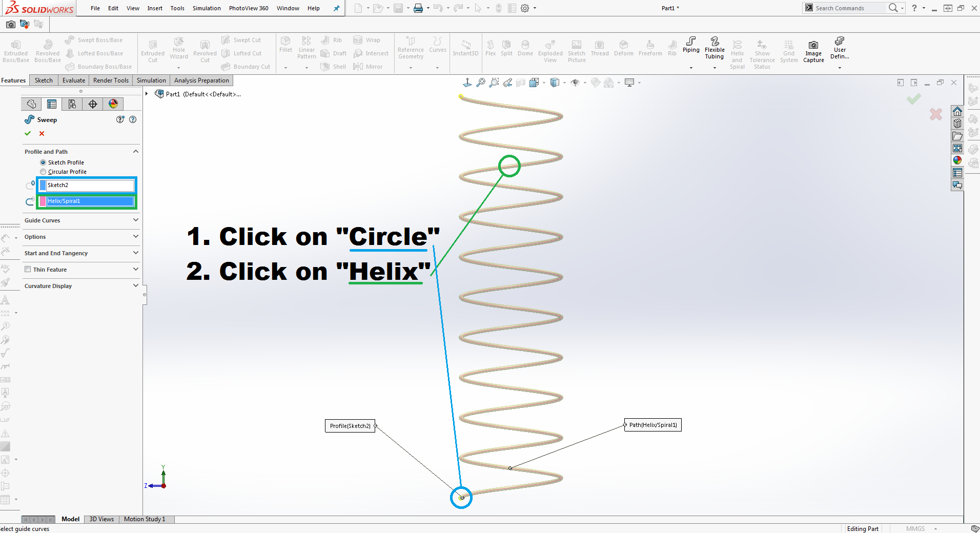Click the pink Helix/Spiral1 path color swatch
This screenshot has height=533, width=980.
tap(43, 201)
